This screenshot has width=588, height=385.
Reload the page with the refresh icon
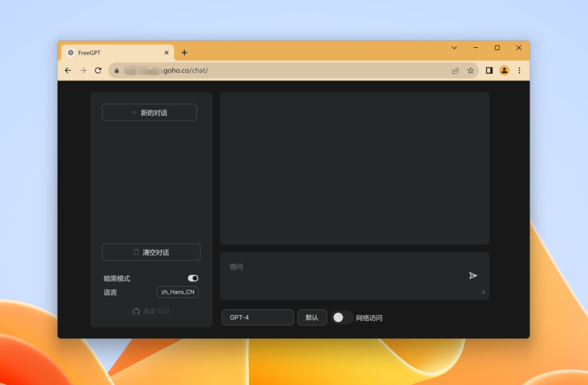coord(98,71)
